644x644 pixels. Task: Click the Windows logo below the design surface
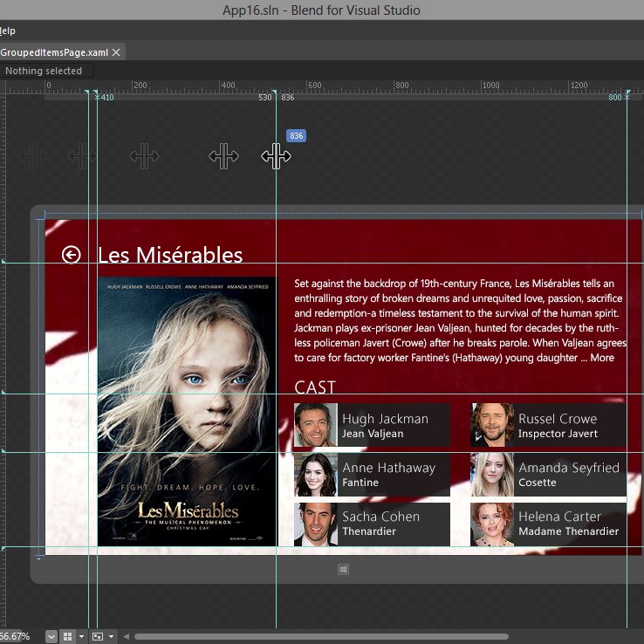coord(343,569)
